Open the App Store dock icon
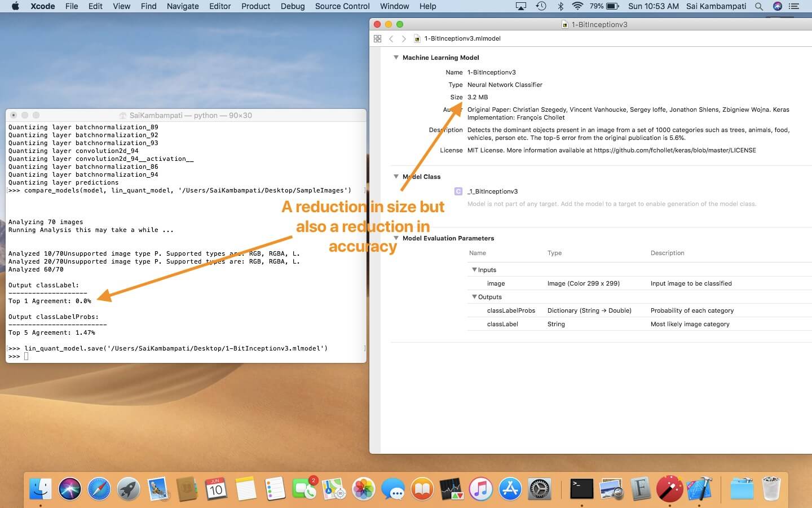The image size is (812, 508). pyautogui.click(x=510, y=489)
